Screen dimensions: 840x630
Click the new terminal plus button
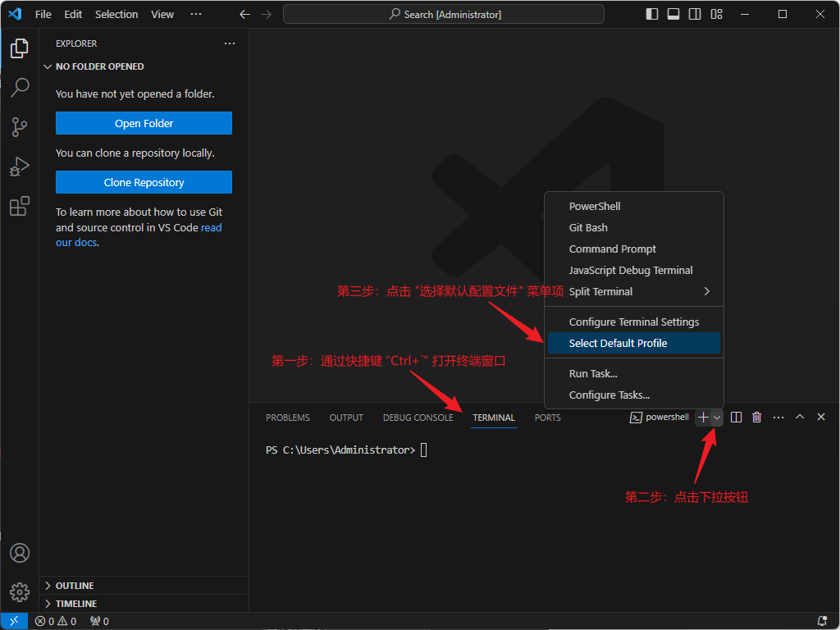click(x=703, y=418)
